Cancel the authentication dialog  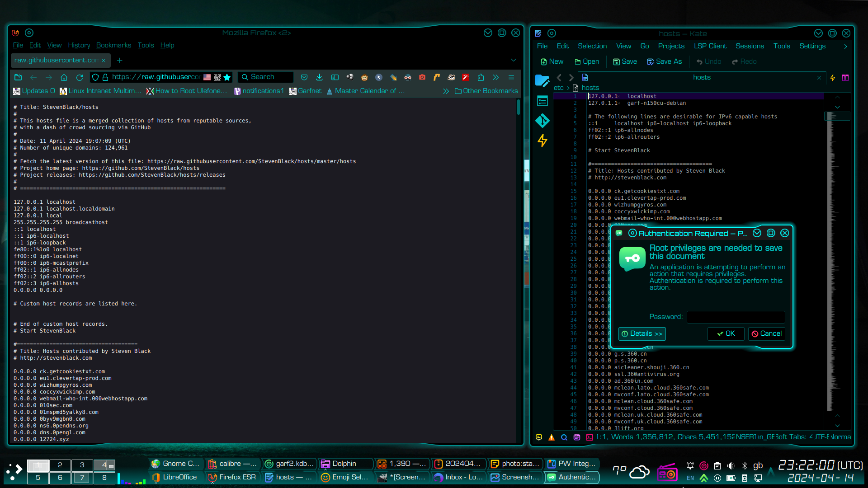pos(766,334)
